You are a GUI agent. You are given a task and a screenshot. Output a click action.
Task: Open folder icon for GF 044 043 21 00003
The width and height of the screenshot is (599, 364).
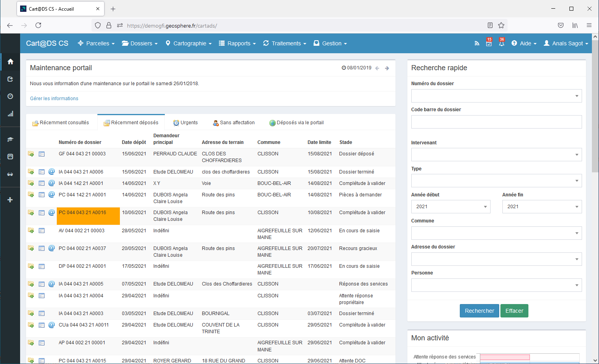click(x=31, y=154)
